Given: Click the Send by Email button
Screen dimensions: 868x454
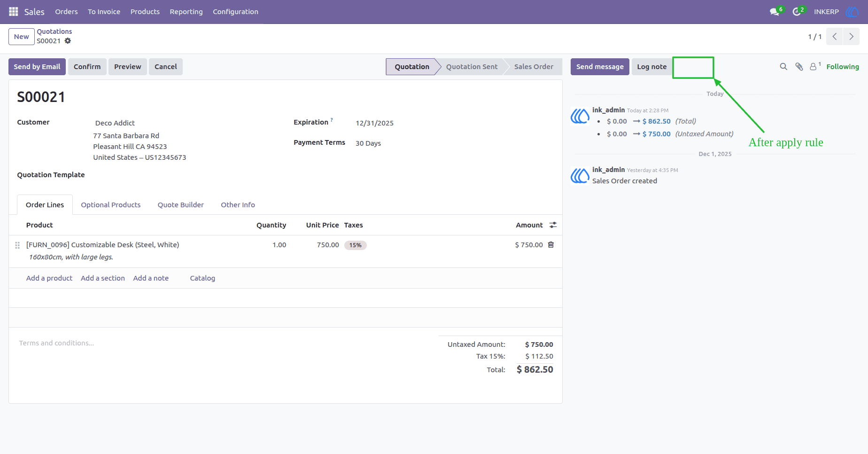Looking at the screenshot, I should point(37,67).
